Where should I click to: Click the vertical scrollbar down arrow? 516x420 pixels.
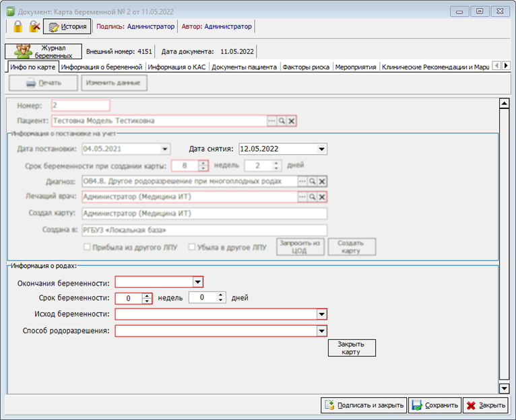click(x=503, y=388)
